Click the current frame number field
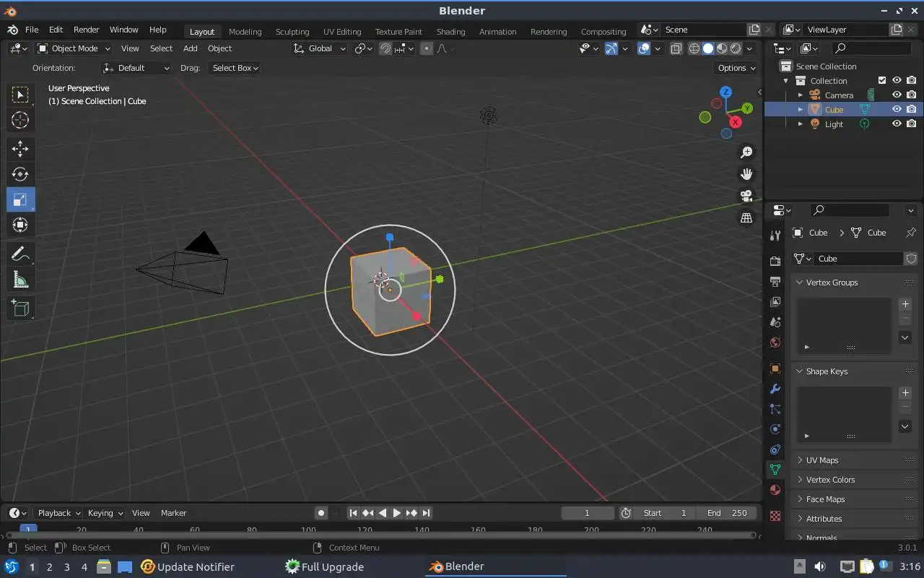924x578 pixels. coord(587,513)
